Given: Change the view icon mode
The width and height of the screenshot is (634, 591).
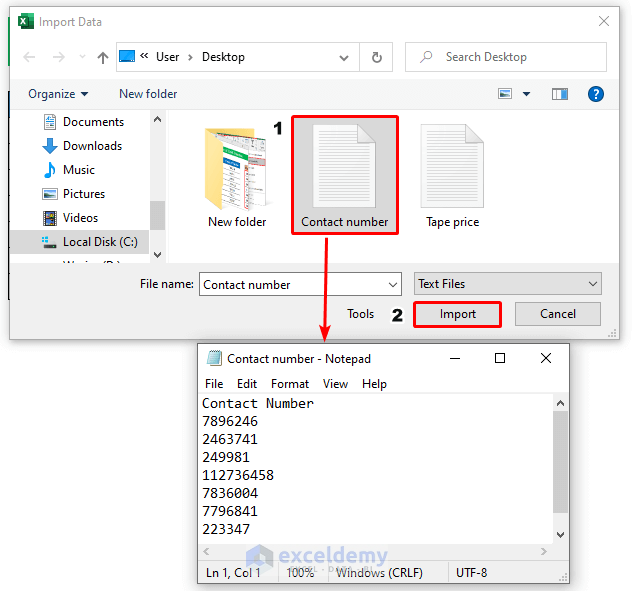Looking at the screenshot, I should [x=505, y=94].
